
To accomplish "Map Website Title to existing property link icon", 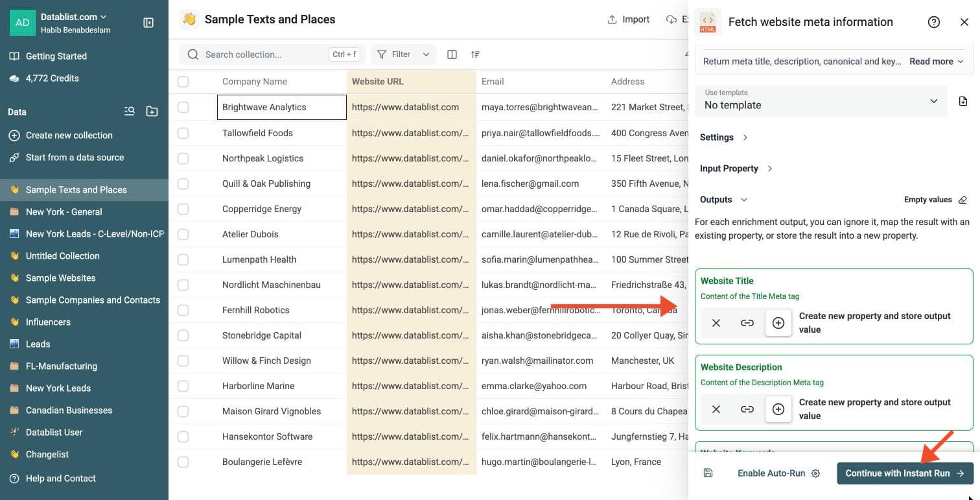I will [x=747, y=323].
